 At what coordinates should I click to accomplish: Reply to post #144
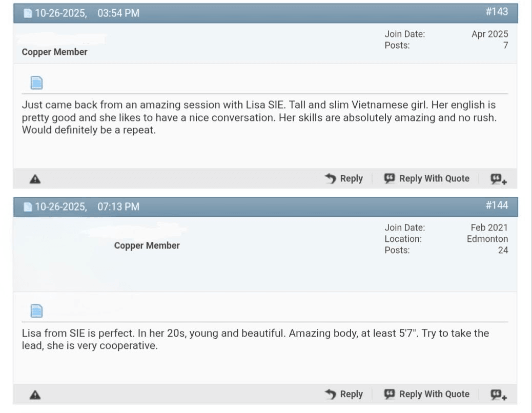click(x=344, y=395)
